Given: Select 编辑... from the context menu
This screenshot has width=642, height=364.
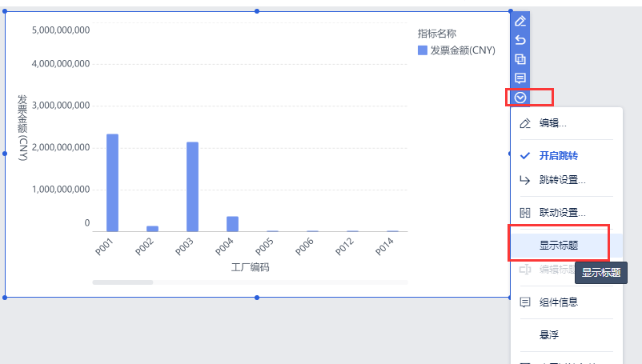Looking at the screenshot, I should click(x=553, y=123).
